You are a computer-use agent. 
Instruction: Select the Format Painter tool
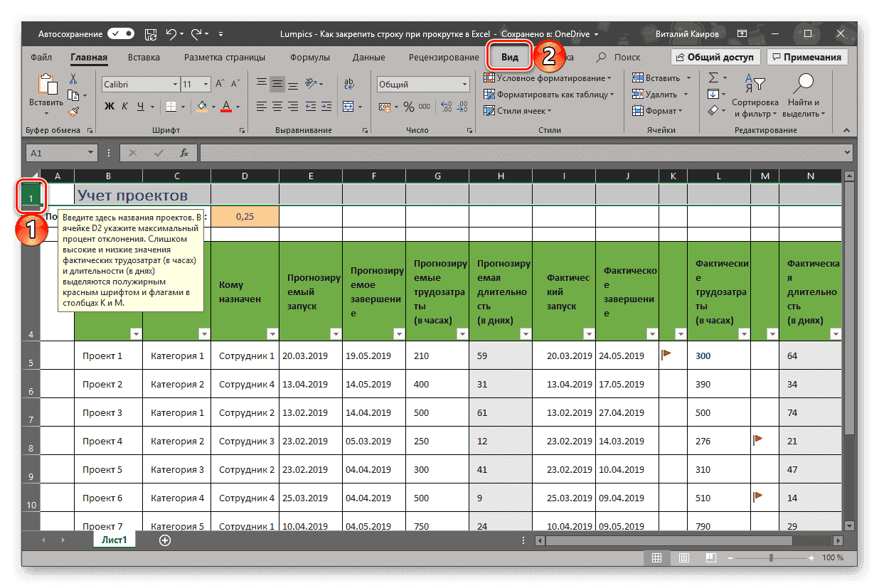click(x=73, y=112)
